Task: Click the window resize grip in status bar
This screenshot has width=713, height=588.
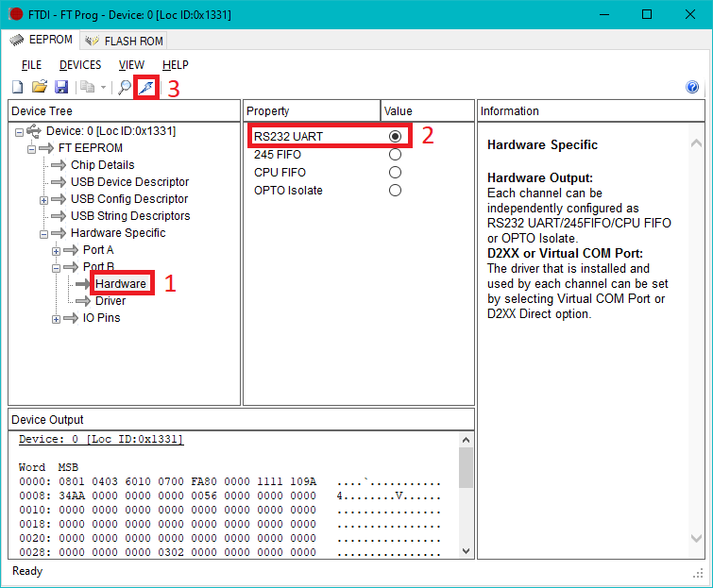Action: [698, 574]
